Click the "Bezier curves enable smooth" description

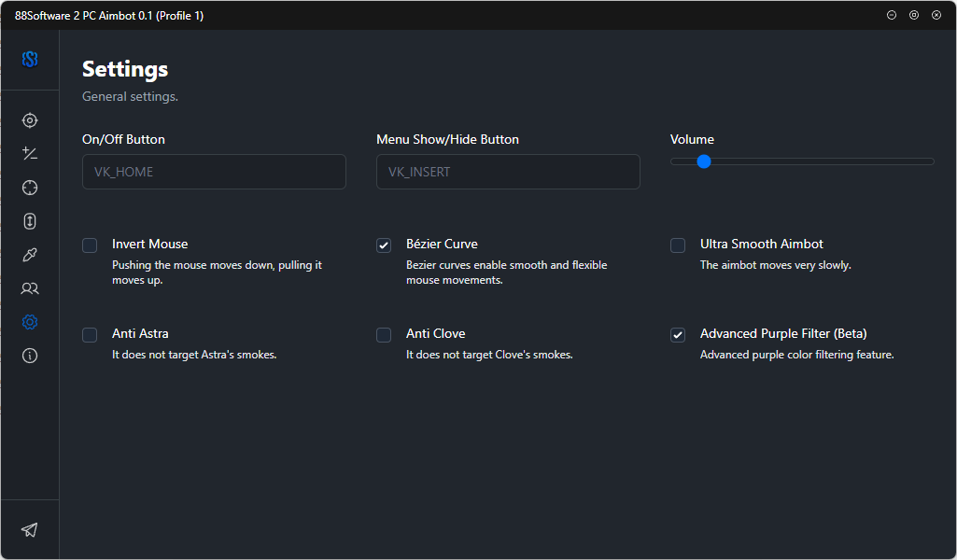tap(507, 273)
